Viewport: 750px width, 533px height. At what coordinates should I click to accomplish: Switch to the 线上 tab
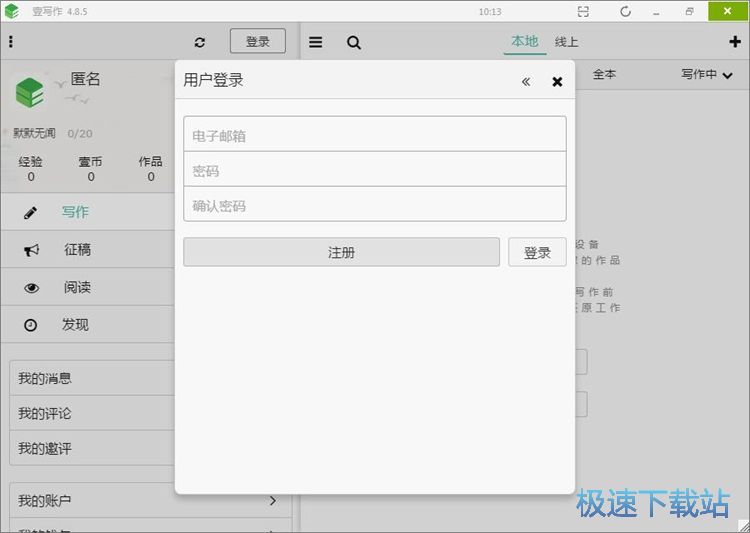tap(567, 42)
